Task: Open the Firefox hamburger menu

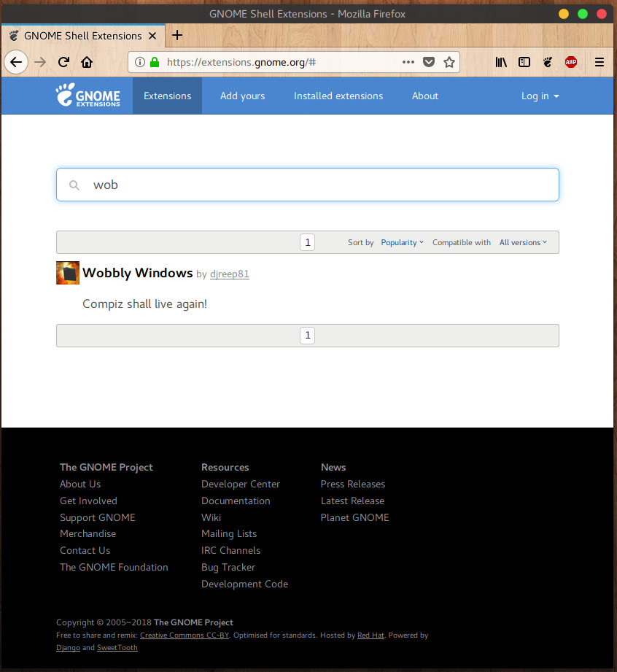Action: tap(599, 62)
